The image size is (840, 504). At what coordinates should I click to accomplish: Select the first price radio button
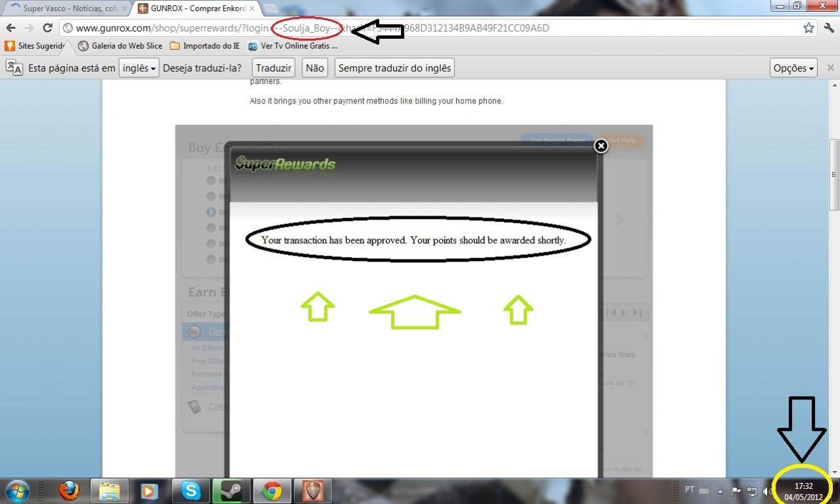coord(211,181)
